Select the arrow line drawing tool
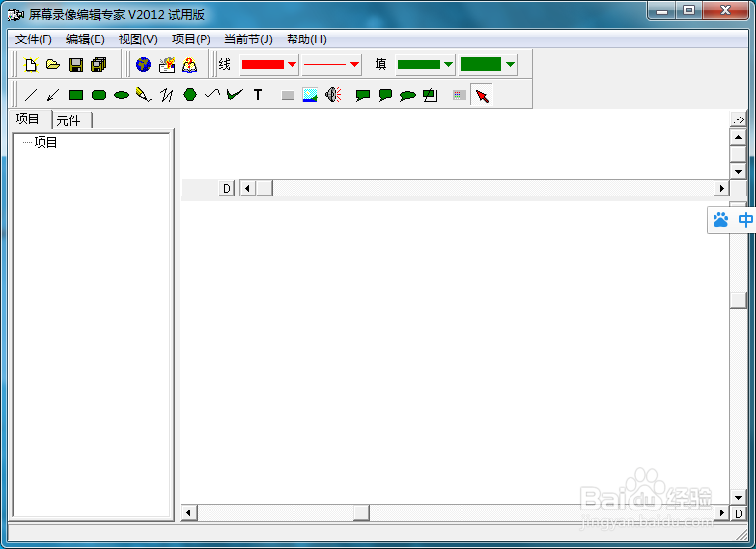Viewport: 756px width, 549px height. pos(53,95)
